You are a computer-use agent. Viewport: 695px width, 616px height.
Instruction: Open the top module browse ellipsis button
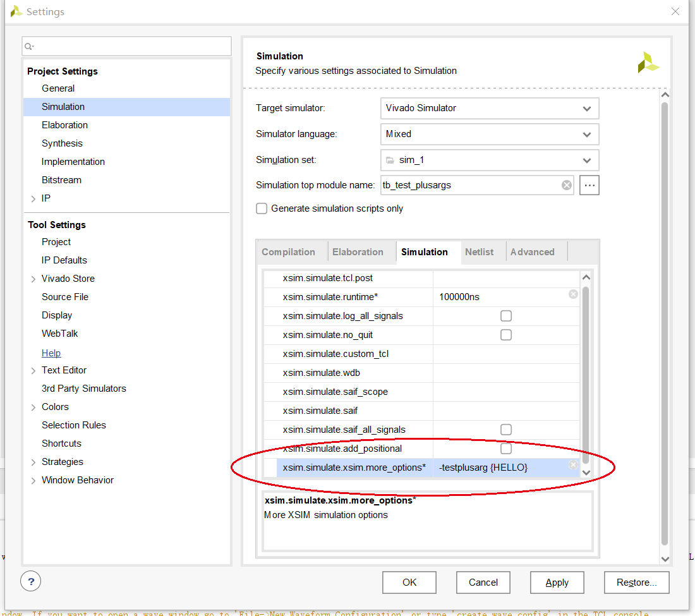[589, 185]
